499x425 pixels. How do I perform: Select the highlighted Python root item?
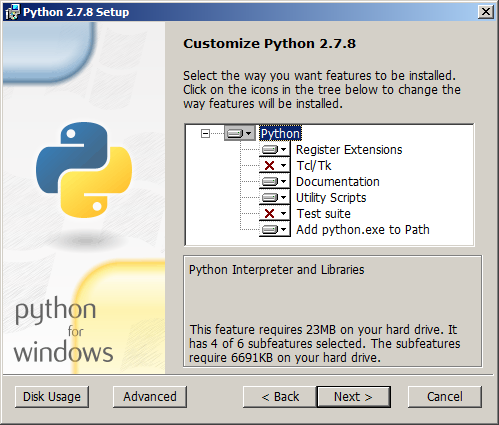pyautogui.click(x=280, y=134)
